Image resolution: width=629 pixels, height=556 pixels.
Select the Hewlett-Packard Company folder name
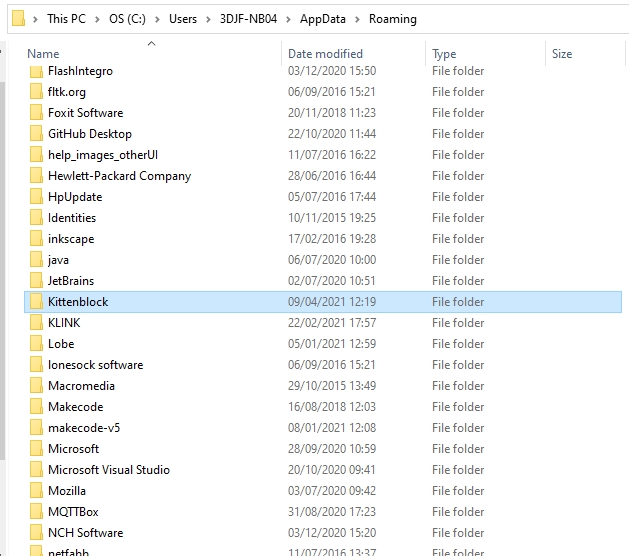click(119, 176)
